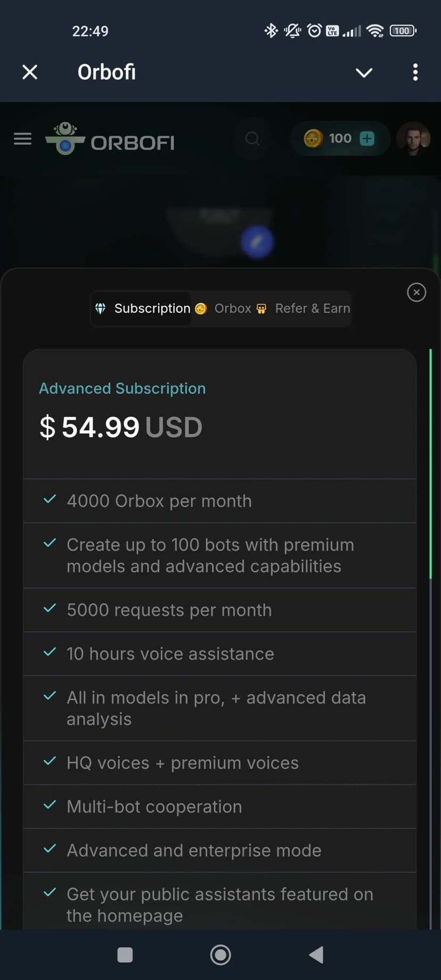Switch to the Subscription tab
Viewport: 441px width, 980px height.
(143, 308)
